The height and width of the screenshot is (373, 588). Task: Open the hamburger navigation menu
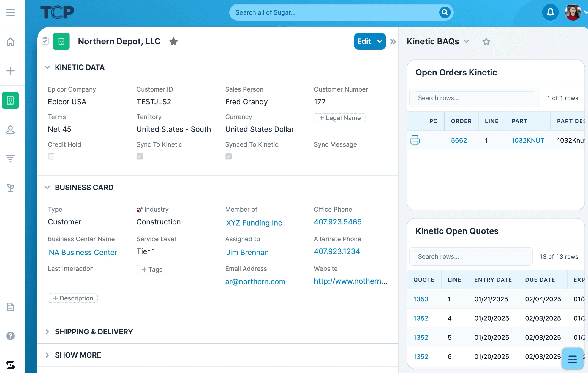[x=10, y=12]
